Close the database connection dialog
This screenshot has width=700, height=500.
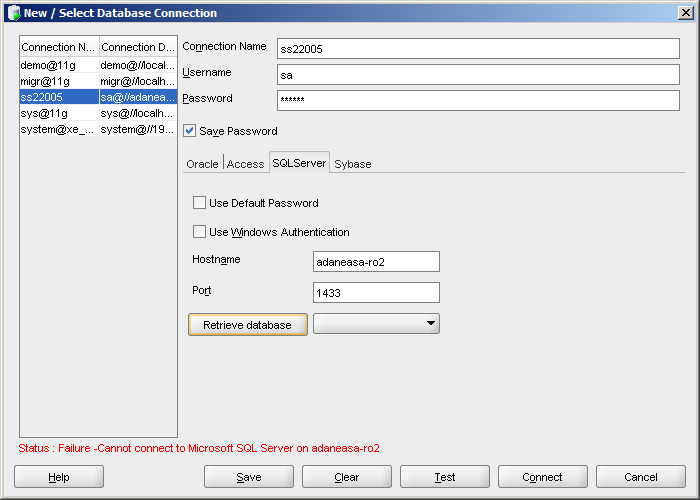click(685, 12)
